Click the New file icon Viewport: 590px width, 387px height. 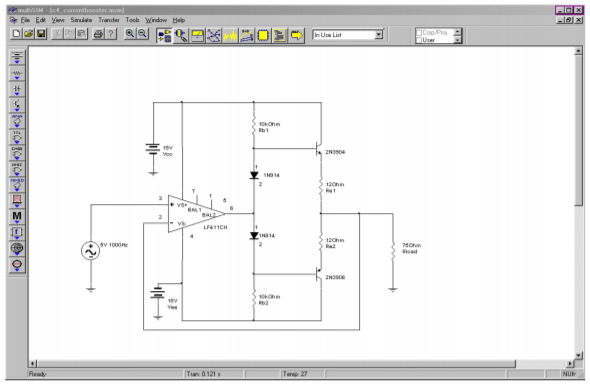click(x=16, y=34)
